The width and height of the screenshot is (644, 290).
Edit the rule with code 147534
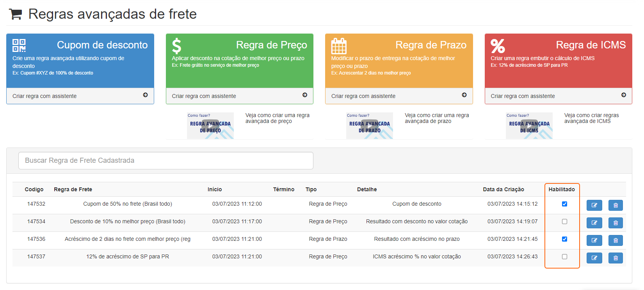coord(594,223)
